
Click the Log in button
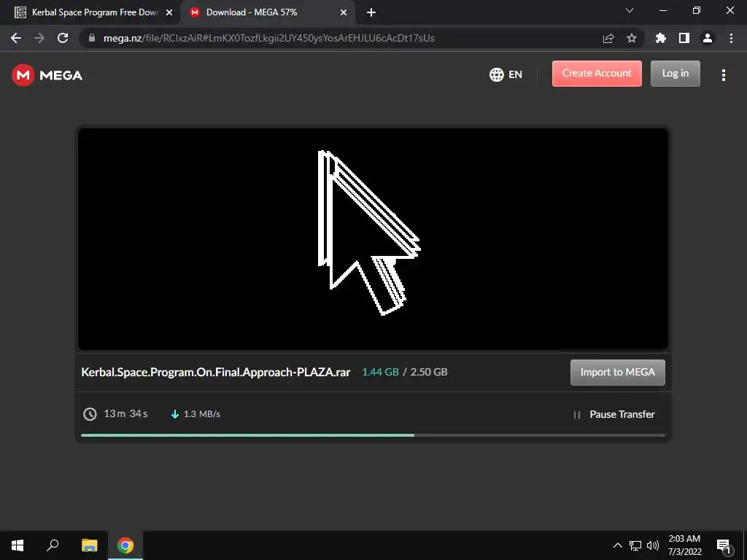click(x=675, y=74)
